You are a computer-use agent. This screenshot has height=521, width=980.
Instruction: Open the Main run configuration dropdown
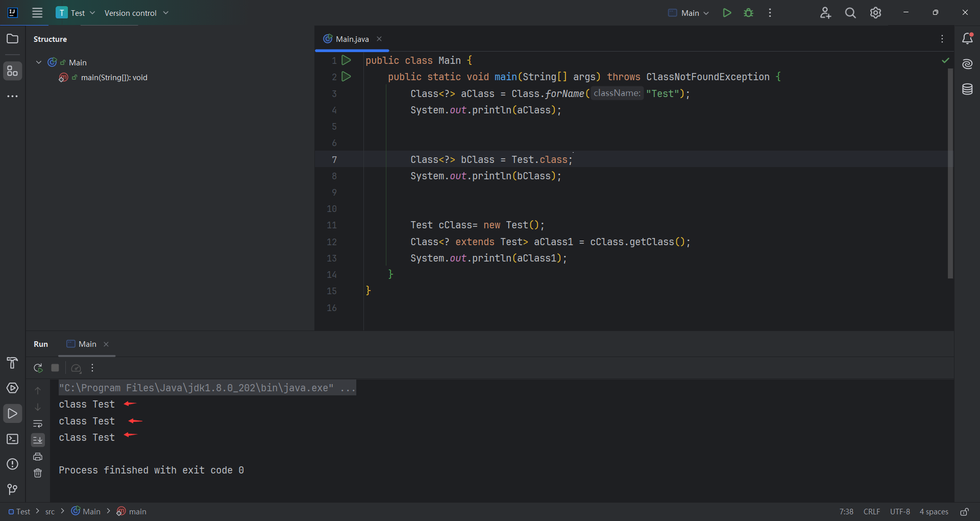[x=689, y=13]
